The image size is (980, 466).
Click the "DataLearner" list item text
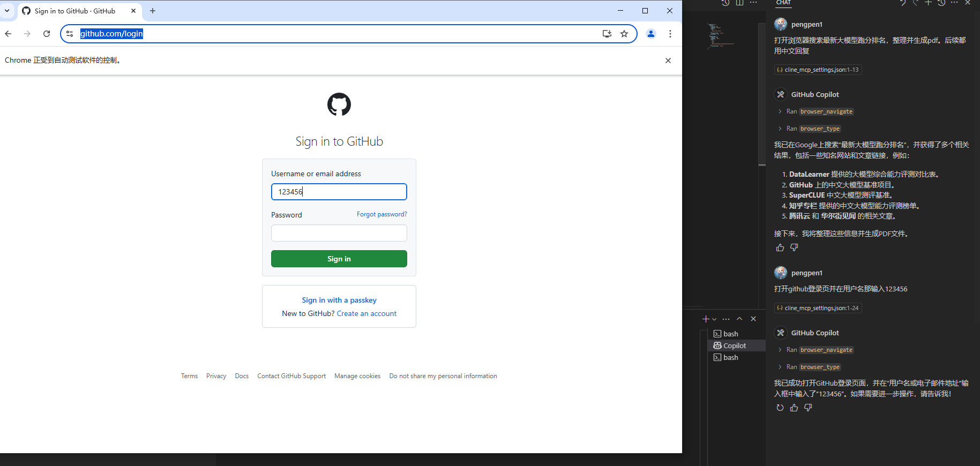tap(809, 174)
